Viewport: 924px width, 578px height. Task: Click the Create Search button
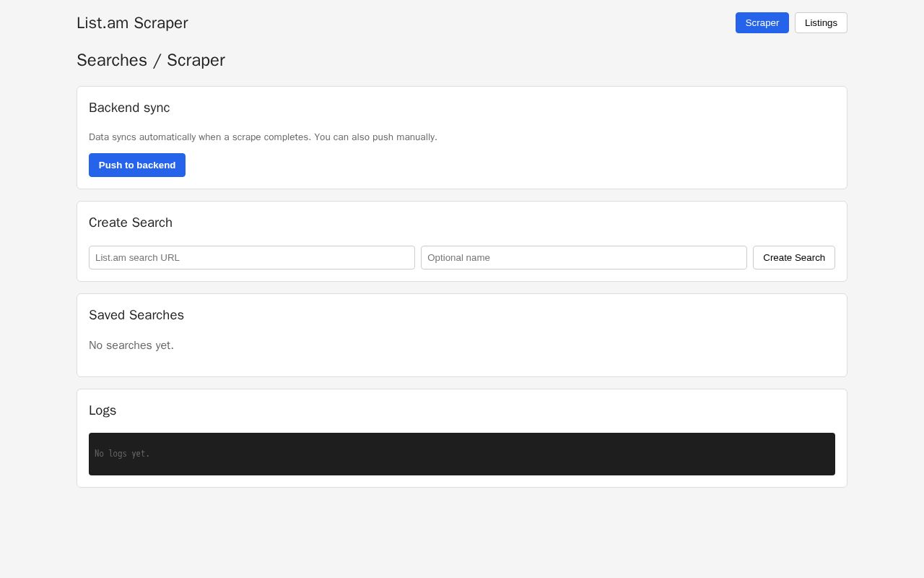794,257
